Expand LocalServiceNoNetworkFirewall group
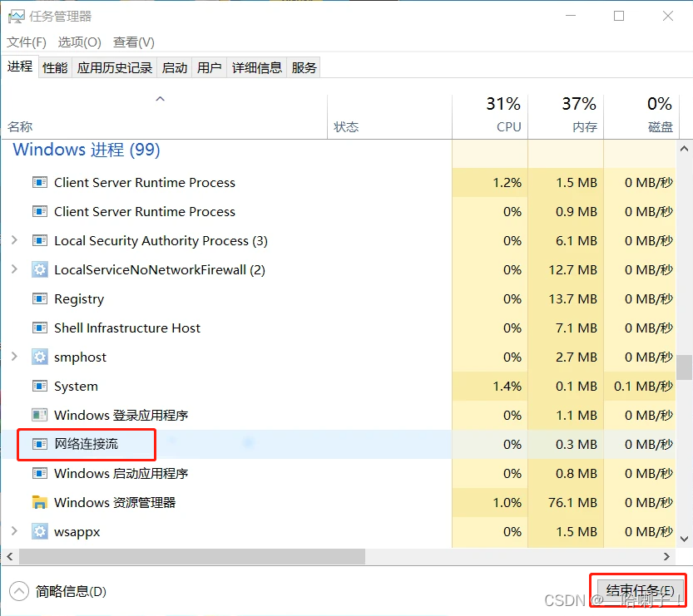Screen dimensions: 693x616 coord(14,269)
